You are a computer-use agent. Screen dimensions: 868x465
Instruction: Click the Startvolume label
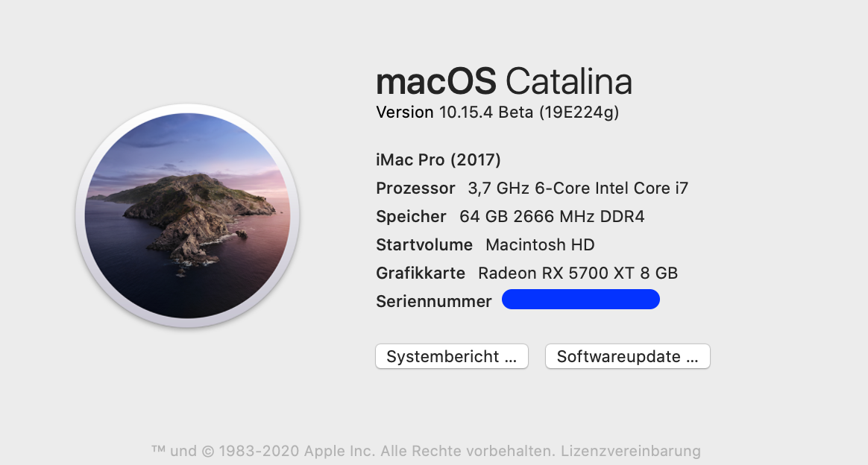pos(424,245)
